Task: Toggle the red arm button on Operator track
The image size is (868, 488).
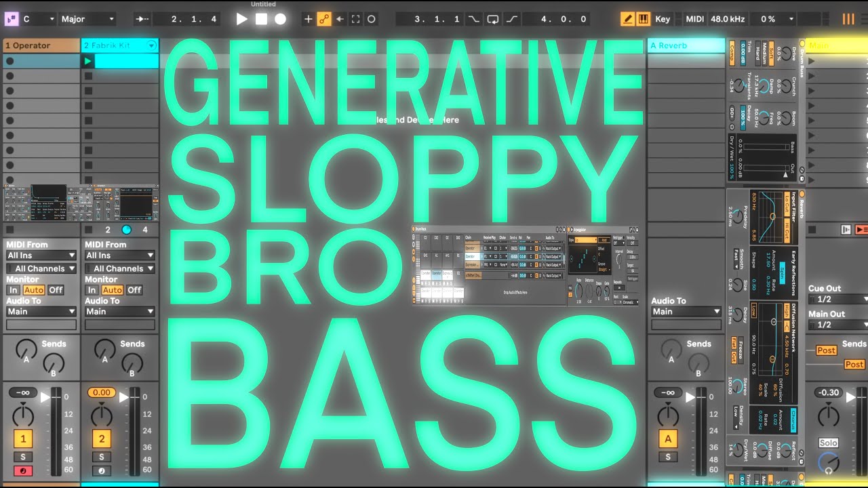Action: pyautogui.click(x=23, y=470)
